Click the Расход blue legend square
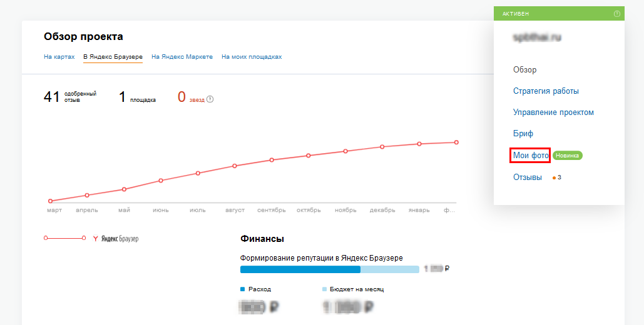Viewport: 644px width, 325px height. (242, 289)
